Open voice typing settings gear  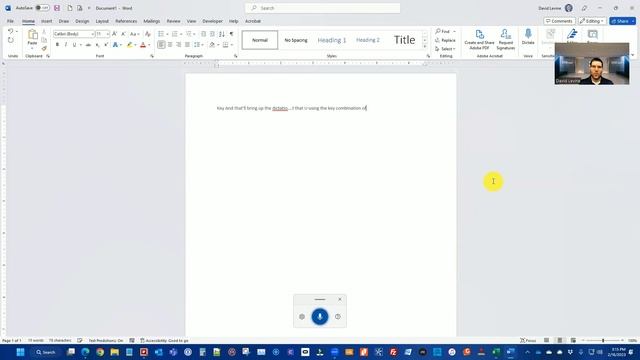tap(302, 317)
